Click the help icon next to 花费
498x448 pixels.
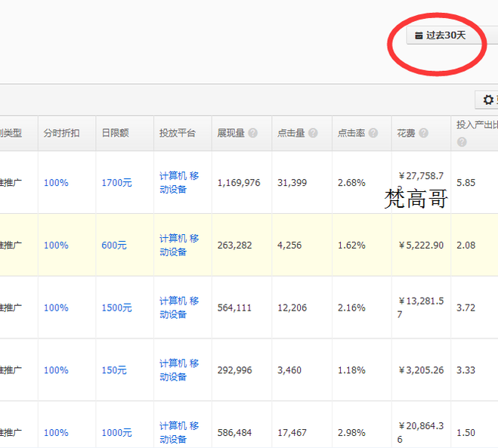pyautogui.click(x=423, y=133)
